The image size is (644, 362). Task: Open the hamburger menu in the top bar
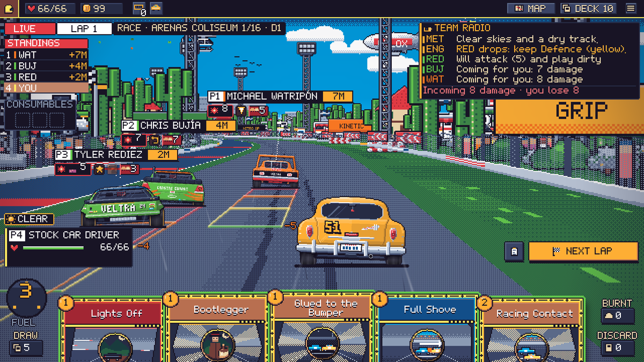tap(630, 9)
